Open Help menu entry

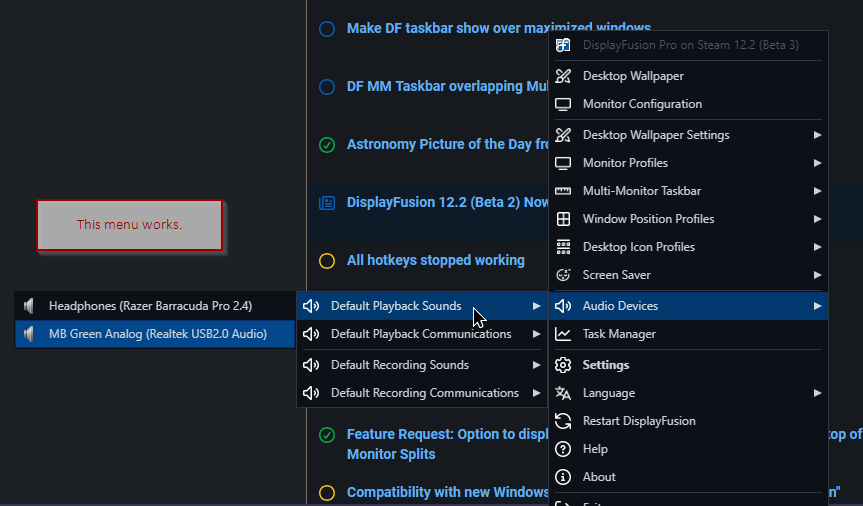coord(688,449)
